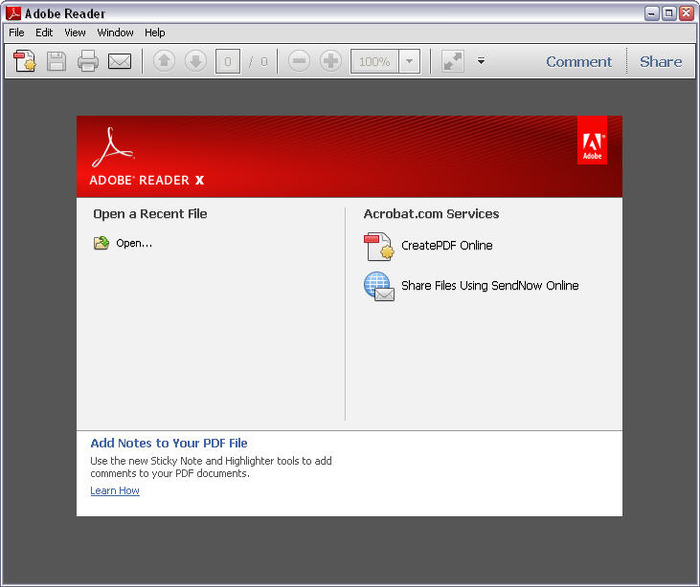
Task: Go to next page with down arrow
Action: 196,61
